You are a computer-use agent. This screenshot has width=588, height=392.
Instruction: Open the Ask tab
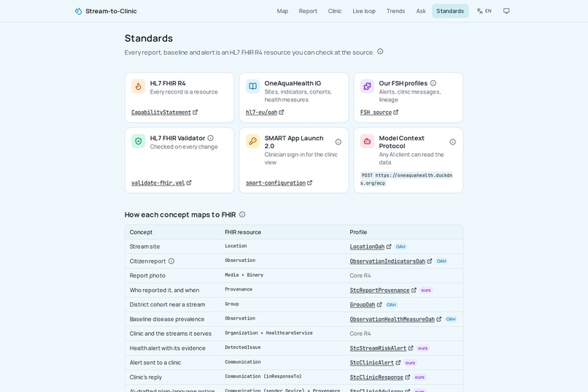421,11
